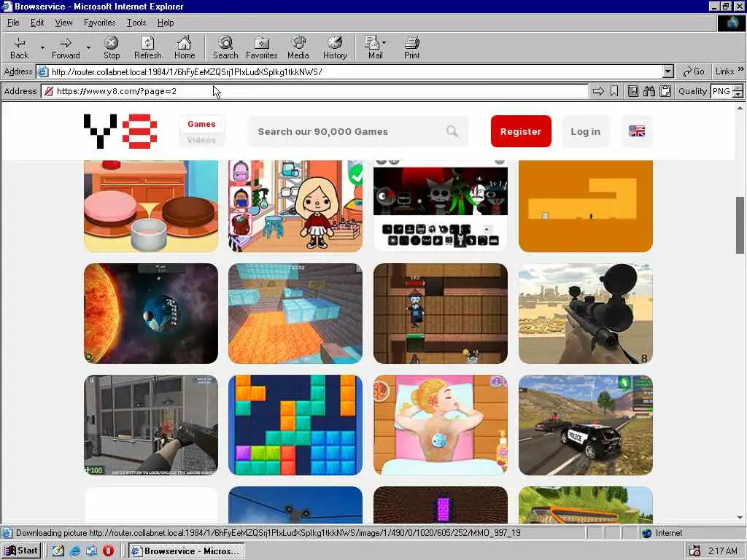The height and width of the screenshot is (560, 747).
Task: Click the Browservice taskbar button
Action: pos(187,551)
